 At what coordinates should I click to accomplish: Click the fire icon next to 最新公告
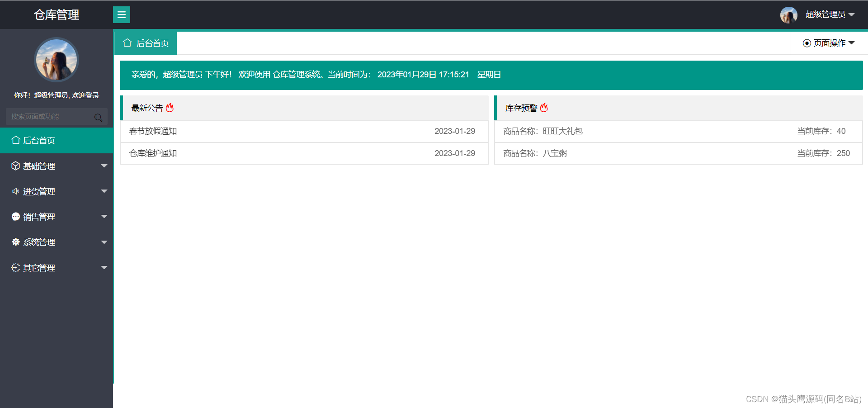coord(170,108)
